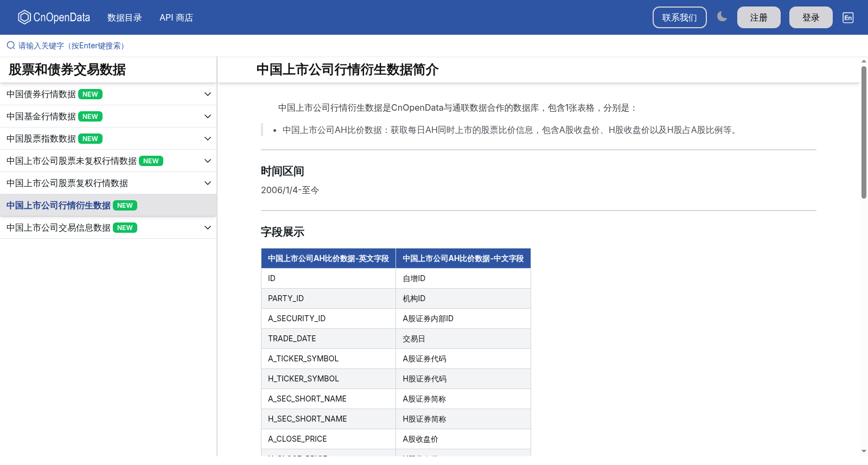Click the 交易日 table cell

[x=463, y=339]
